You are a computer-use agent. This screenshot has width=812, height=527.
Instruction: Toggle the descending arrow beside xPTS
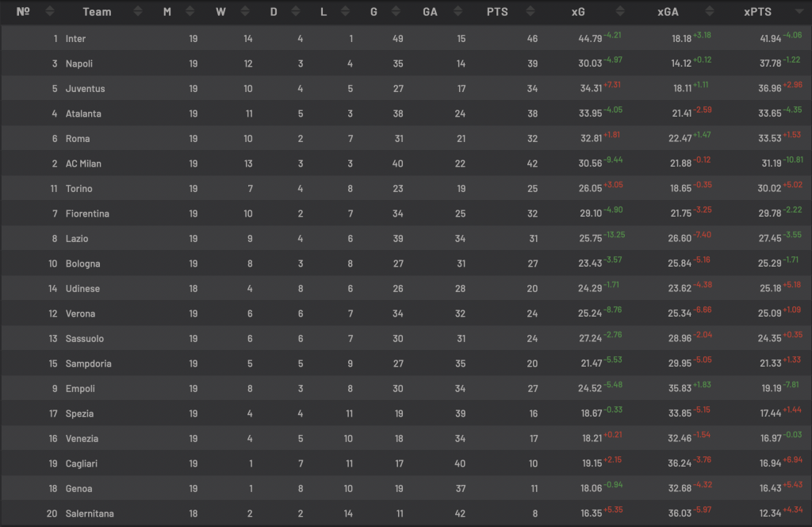799,12
